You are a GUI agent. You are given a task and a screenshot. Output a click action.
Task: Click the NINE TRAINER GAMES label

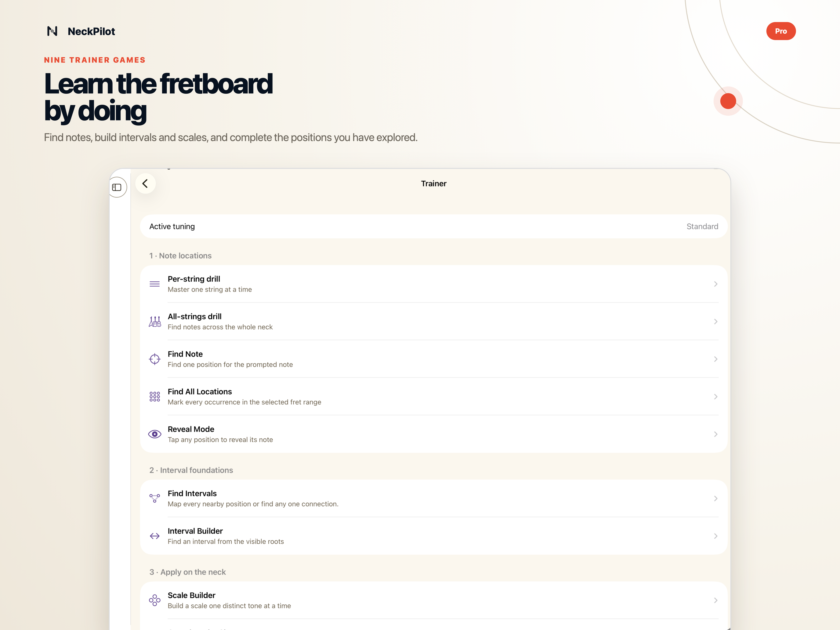click(95, 60)
